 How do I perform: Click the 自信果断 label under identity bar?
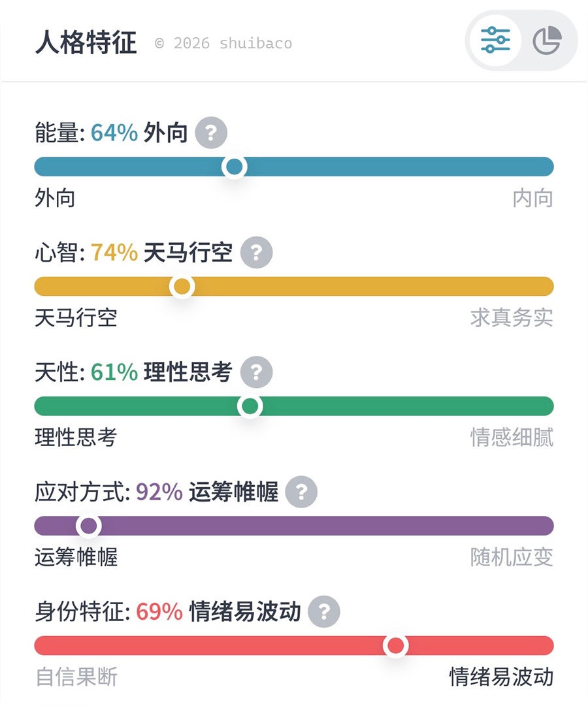pos(76,677)
